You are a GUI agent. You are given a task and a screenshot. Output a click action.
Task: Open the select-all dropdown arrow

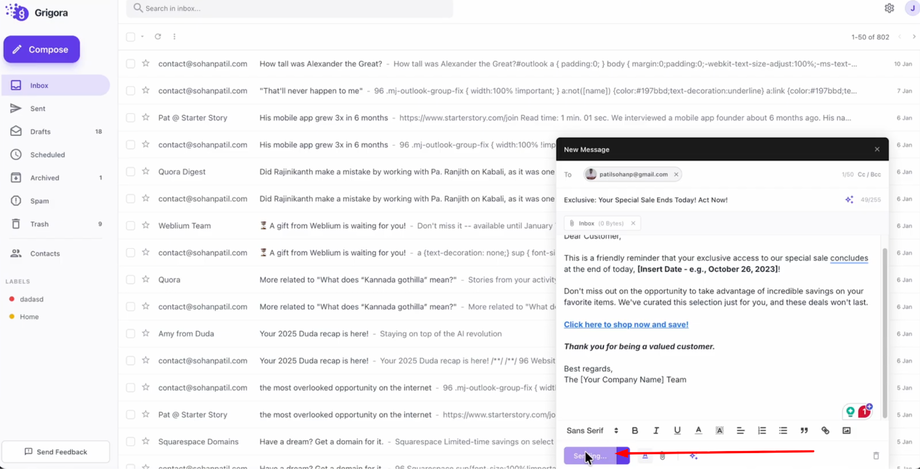point(142,37)
